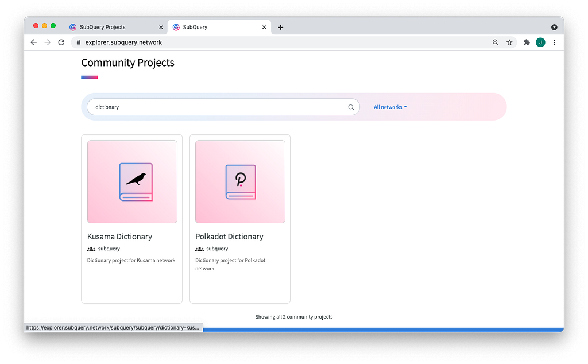Open the Kusama Dictionary title link
Screen dimensions: 588x364
[119, 237]
